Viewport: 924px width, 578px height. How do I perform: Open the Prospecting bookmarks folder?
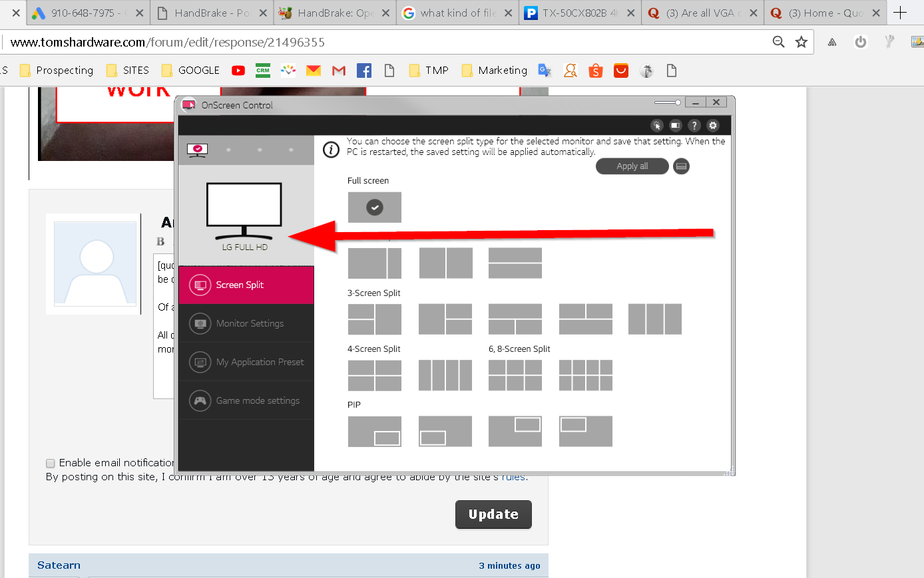(x=57, y=71)
